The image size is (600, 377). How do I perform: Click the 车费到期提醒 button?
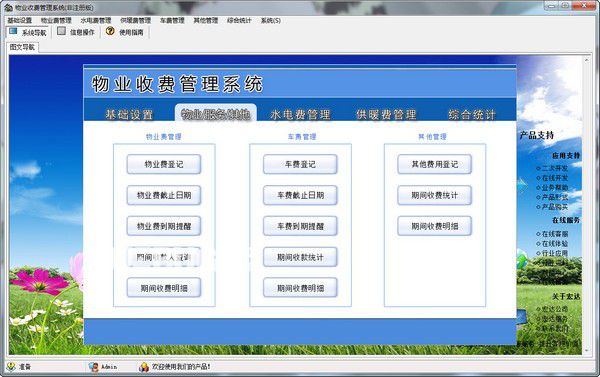point(300,226)
